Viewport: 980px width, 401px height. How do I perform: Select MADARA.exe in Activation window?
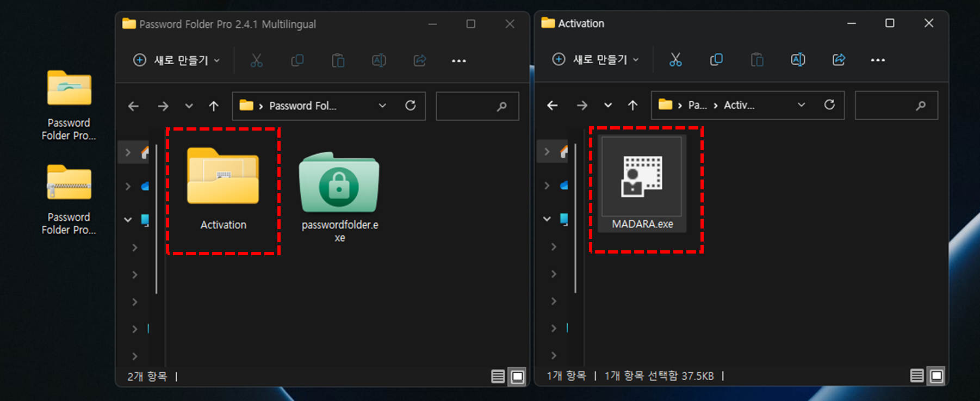pyautogui.click(x=642, y=183)
